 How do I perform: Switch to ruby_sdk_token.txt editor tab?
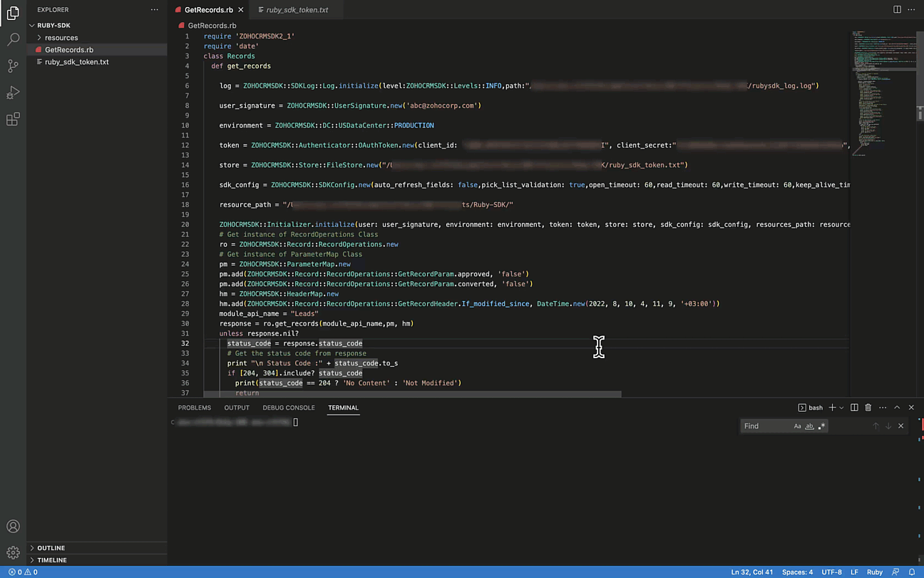point(297,10)
